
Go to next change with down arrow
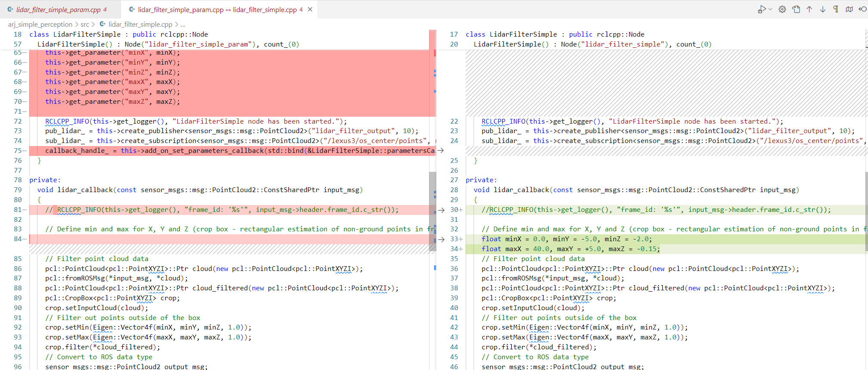pos(823,9)
